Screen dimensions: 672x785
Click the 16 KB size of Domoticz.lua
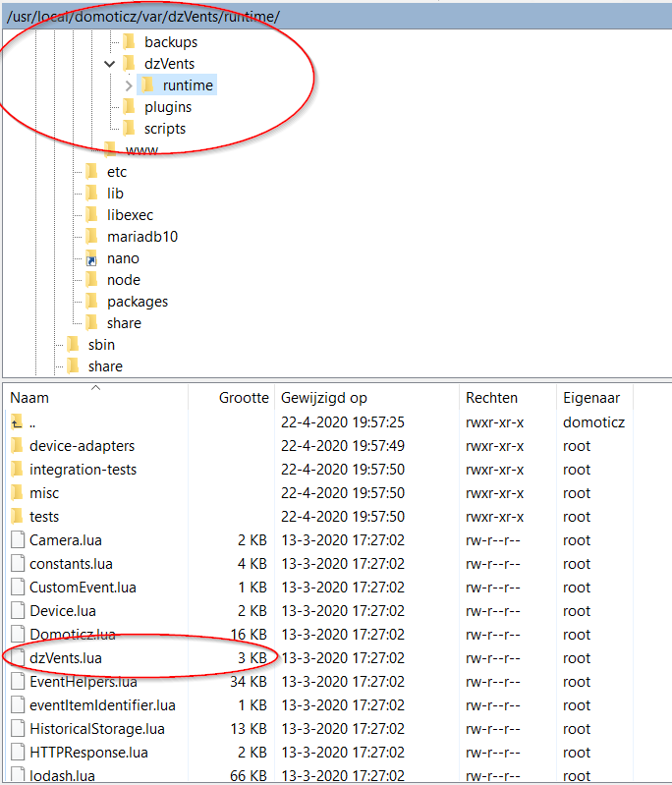249,635
